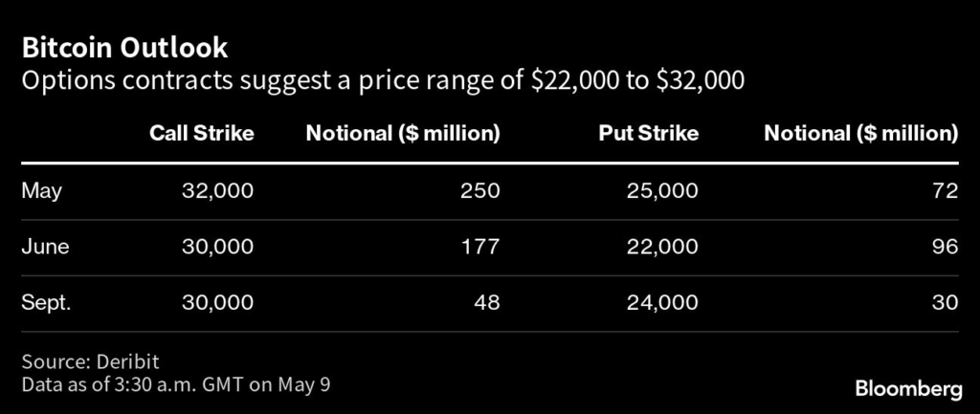Viewport: 980px width, 414px height.
Task: Click the June call notional value 177
Action: click(x=480, y=247)
